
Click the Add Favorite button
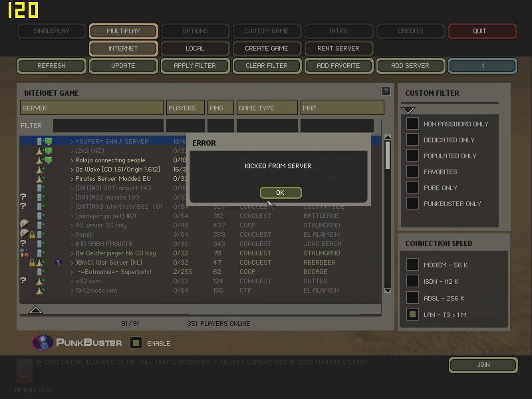click(338, 65)
